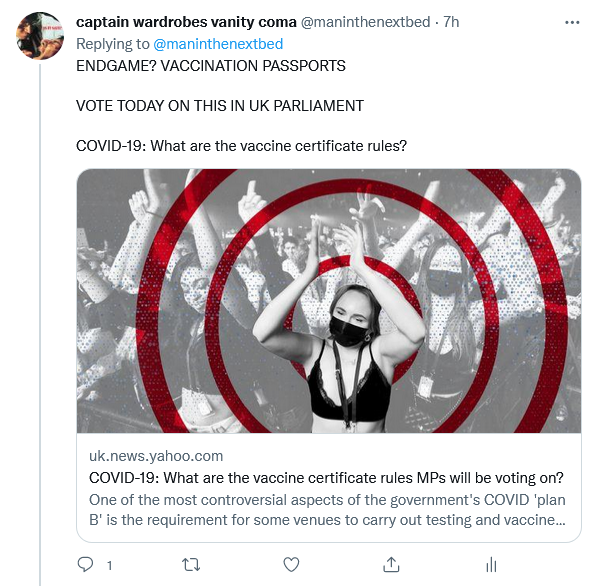Image resolution: width=598 pixels, height=586 pixels.
Task: Click the uk.news.yahoo.com domain label
Action: click(x=156, y=456)
